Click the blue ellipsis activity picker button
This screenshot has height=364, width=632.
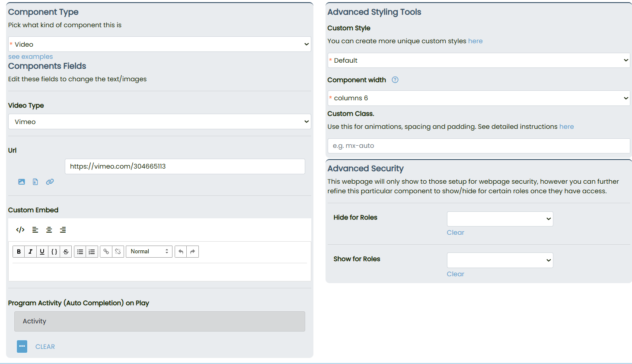pos(22,346)
